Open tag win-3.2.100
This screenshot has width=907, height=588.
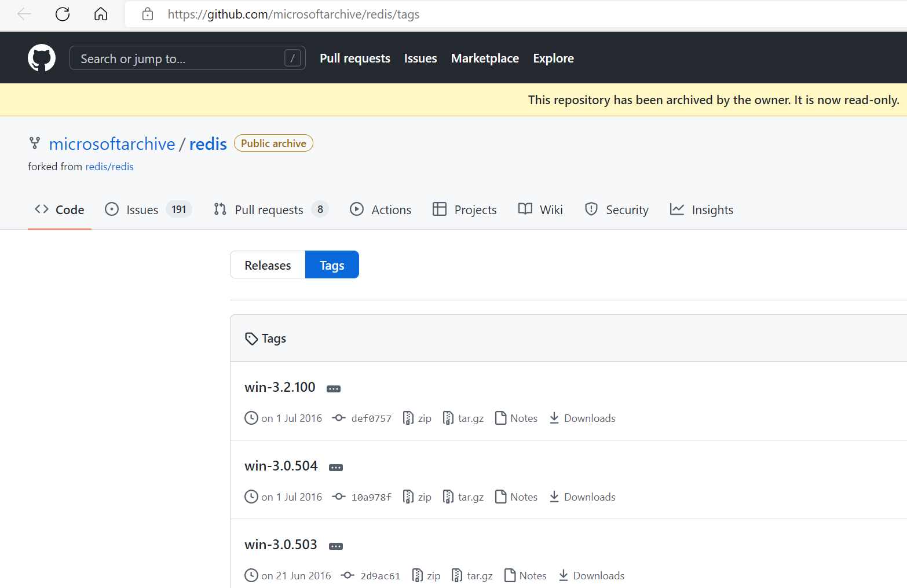pyautogui.click(x=280, y=387)
